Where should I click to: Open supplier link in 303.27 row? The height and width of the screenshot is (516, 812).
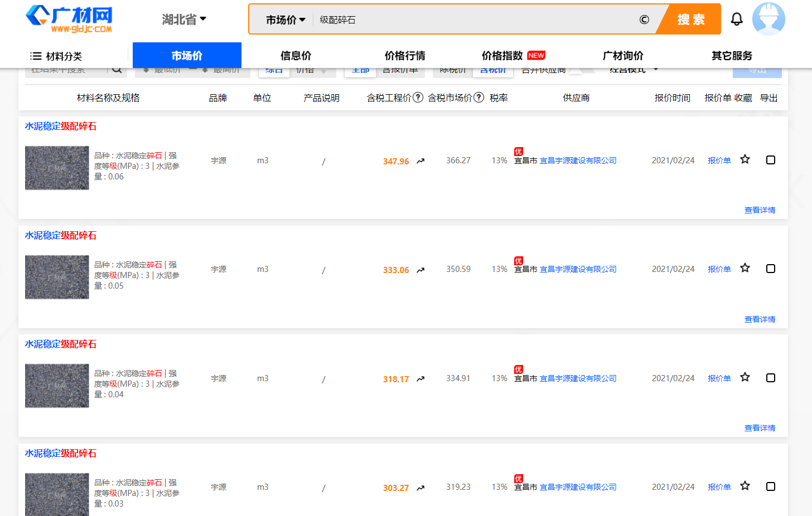click(578, 487)
